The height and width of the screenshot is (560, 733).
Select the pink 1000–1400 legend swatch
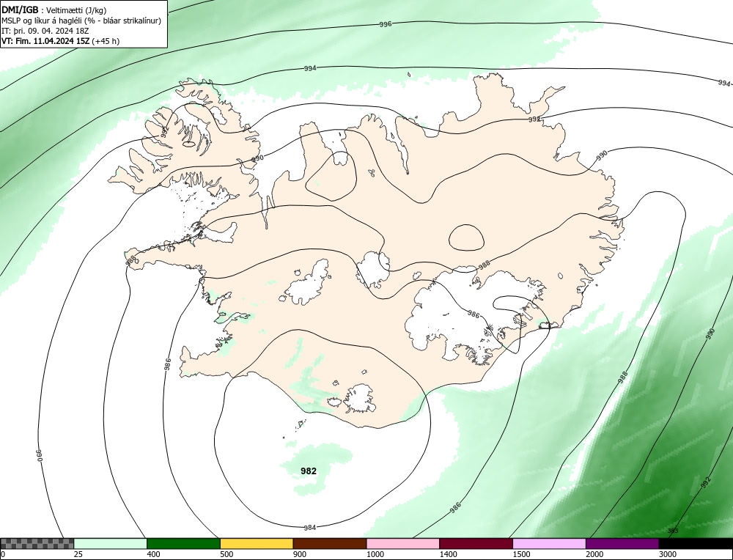point(403,544)
